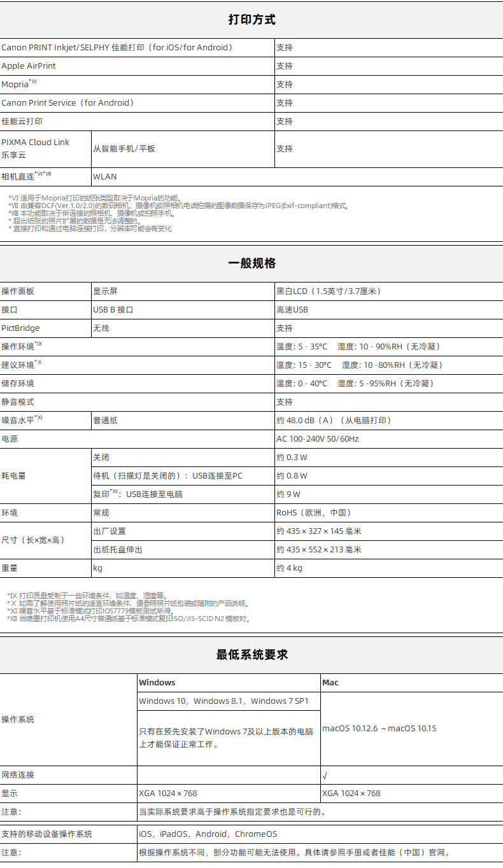Click the XGA 1024 × 768 value under Mac
Screen dimensions: 503x868
pyautogui.click(x=351, y=793)
